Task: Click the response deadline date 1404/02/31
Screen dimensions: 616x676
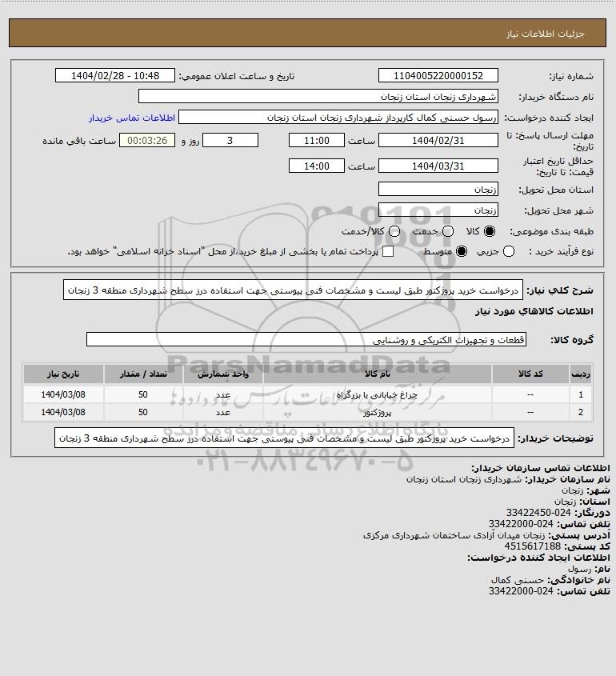Action: tap(438, 141)
